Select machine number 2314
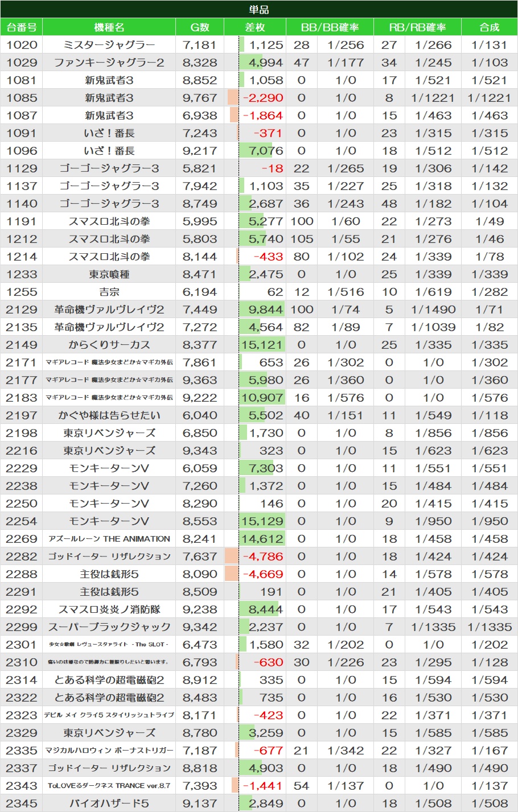The width and height of the screenshot is (518, 812). point(22,680)
